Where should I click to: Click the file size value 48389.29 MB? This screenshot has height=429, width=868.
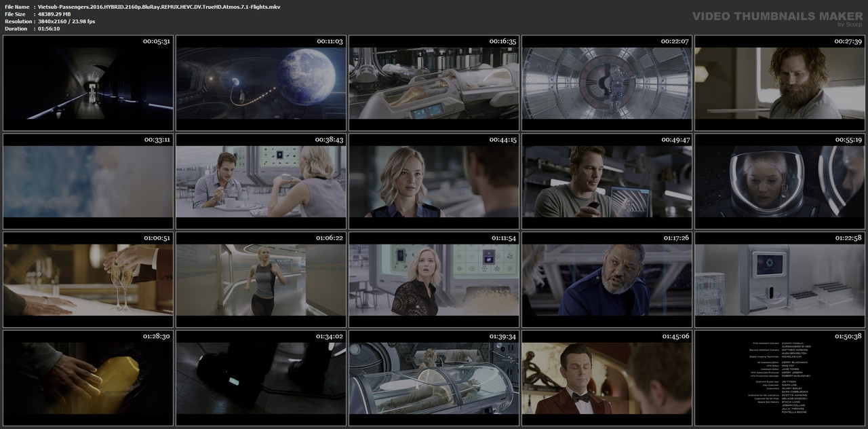54,14
